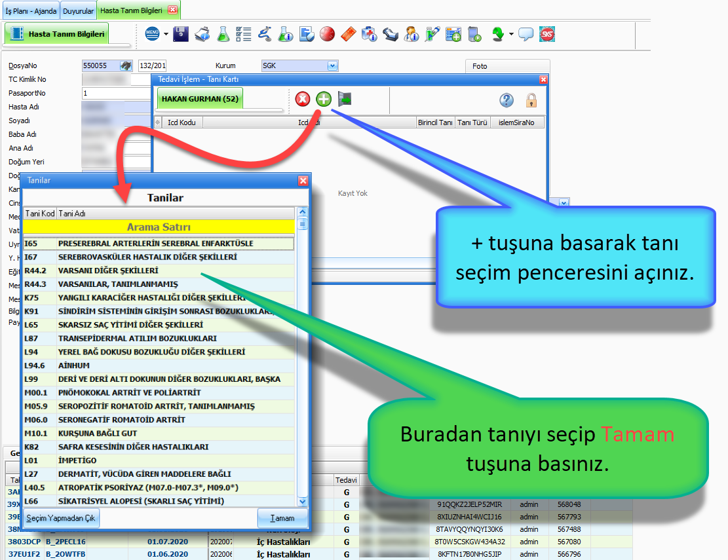
Task: Open the Kurum SGK dropdown
Action: tap(332, 66)
